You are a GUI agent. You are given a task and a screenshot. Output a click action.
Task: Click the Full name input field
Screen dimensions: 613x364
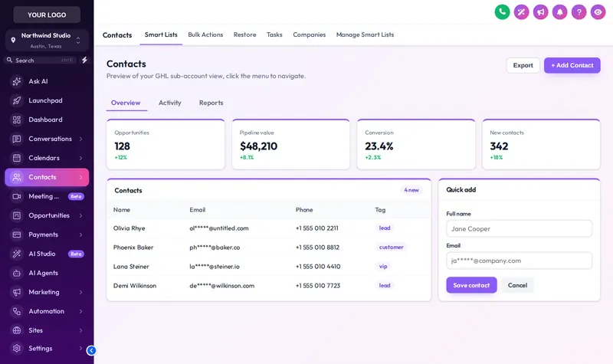520,228
